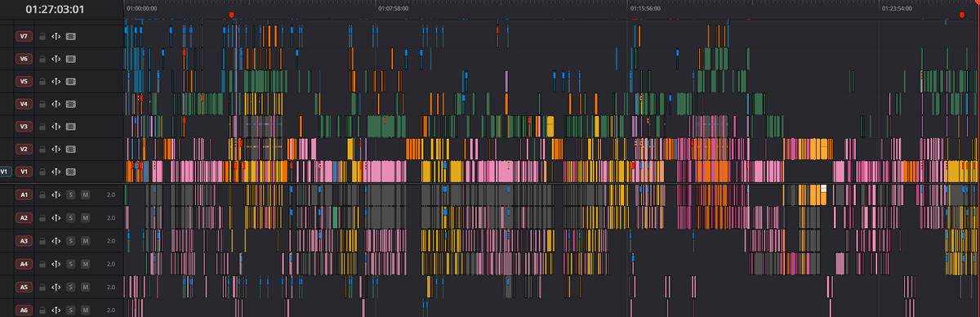Screen dimensions: 980x317
Task: Toggle auto track selector on A3
Action: 56,241
